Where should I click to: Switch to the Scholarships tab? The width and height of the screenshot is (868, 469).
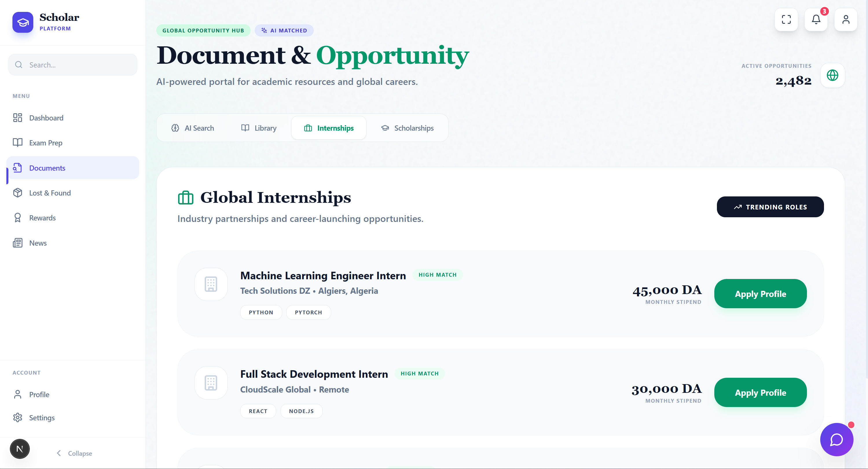[x=407, y=128]
